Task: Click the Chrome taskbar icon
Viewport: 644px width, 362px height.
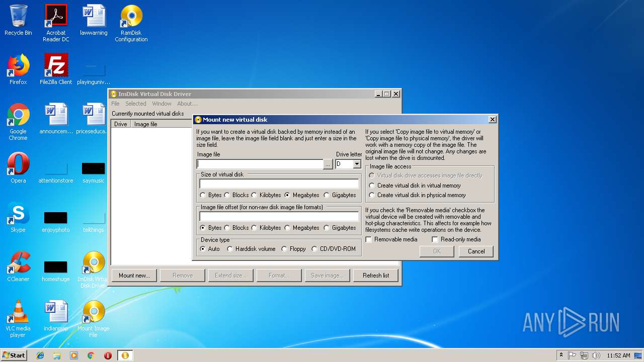Action: [91, 355]
